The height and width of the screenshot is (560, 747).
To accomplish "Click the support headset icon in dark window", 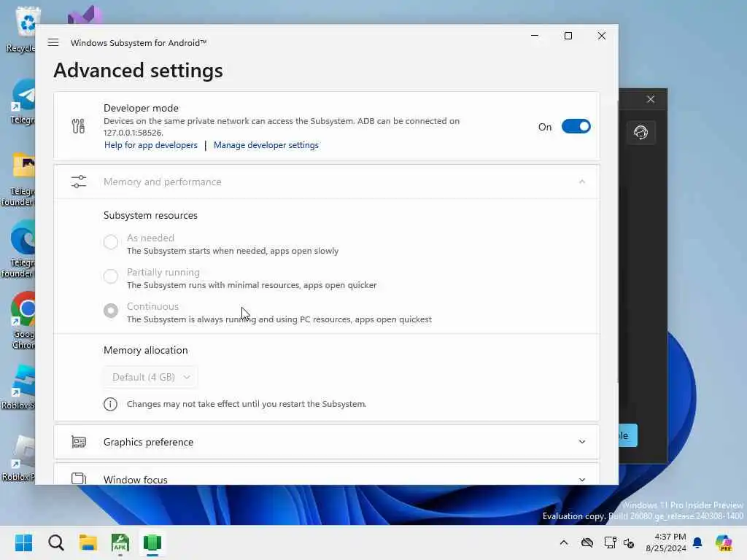I will click(640, 132).
